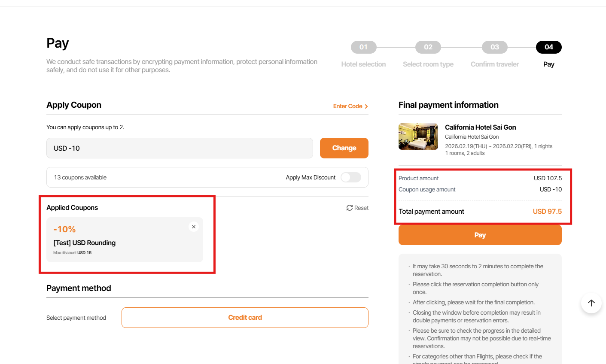Click the coupon amount field
This screenshot has width=606, height=364.
click(x=180, y=148)
